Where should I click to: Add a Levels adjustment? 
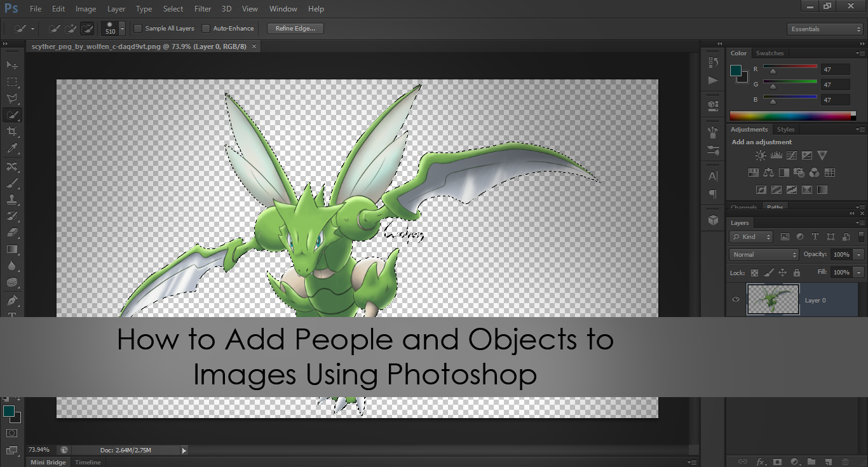point(776,155)
